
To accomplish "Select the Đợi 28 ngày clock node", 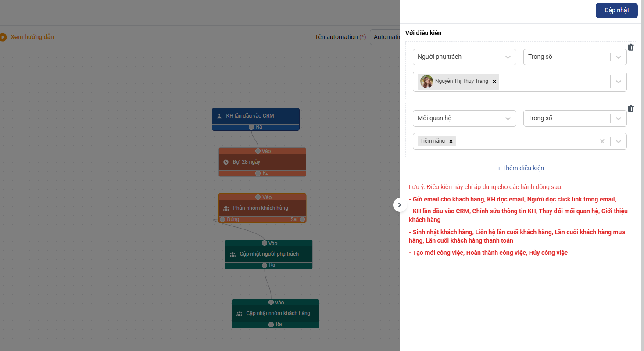I will click(262, 162).
